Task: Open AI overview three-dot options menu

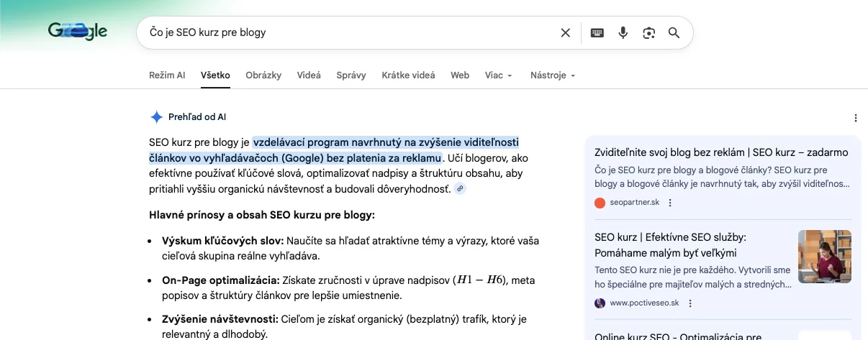Action: tap(855, 118)
